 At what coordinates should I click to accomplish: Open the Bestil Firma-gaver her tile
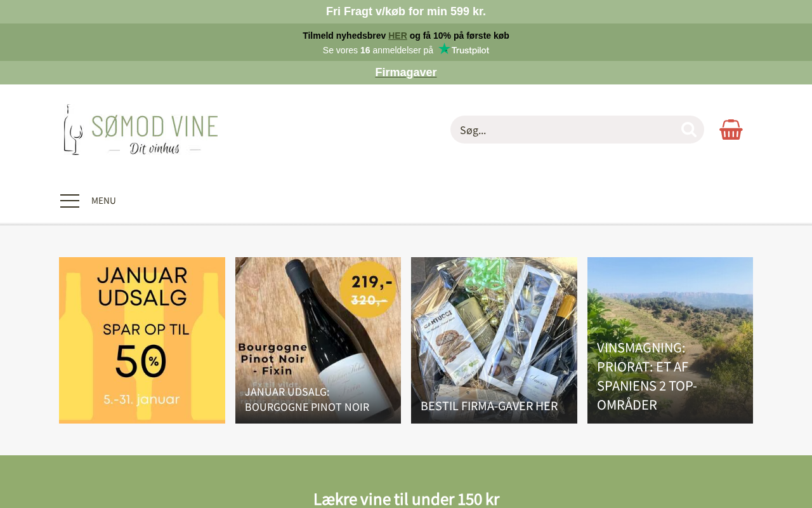pos(494,340)
